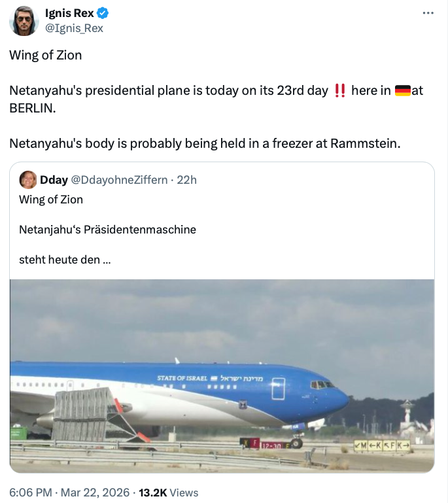The width and height of the screenshot is (448, 503).
Task: Click "Netanjahu's Präsidentenmaschine" in the quoted post
Action: point(107,230)
